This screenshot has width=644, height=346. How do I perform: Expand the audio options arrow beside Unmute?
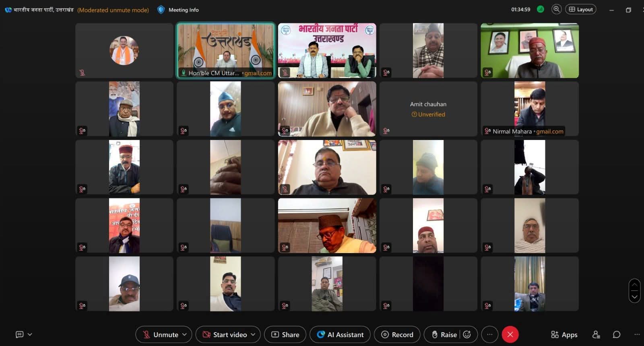pyautogui.click(x=185, y=335)
